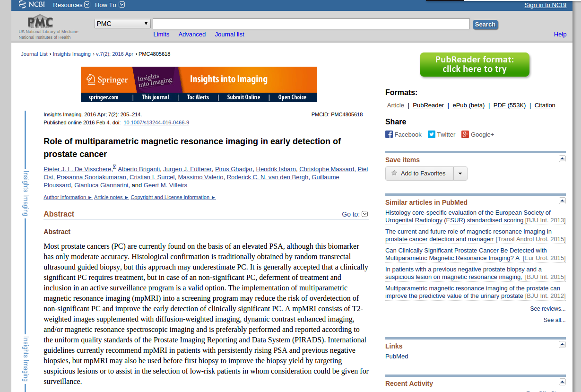Viewport: 581px width, 392px height.
Task: Click into the PMC search text field
Action: click(x=311, y=24)
